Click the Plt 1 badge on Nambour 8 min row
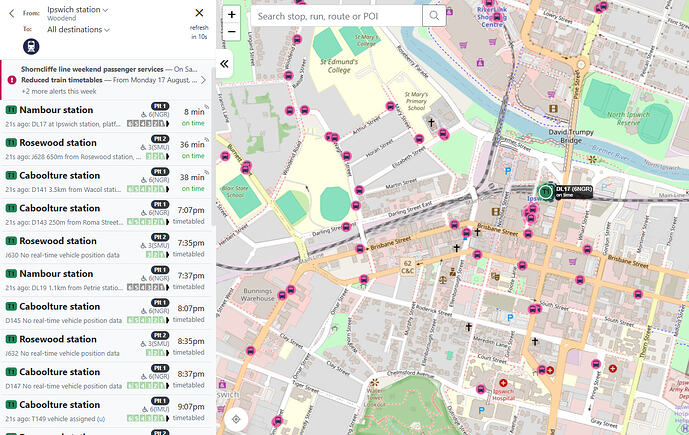Image resolution: width=689 pixels, height=435 pixels. pos(160,106)
